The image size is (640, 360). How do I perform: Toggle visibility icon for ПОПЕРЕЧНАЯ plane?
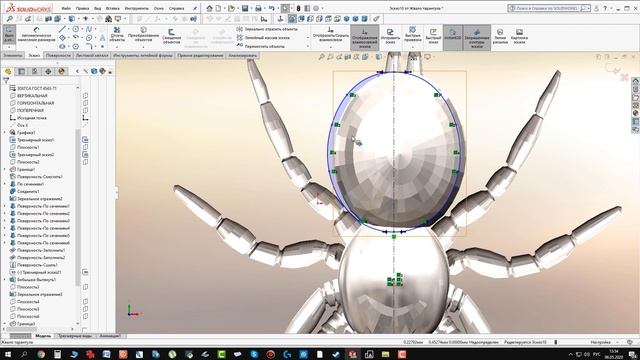[85, 110]
